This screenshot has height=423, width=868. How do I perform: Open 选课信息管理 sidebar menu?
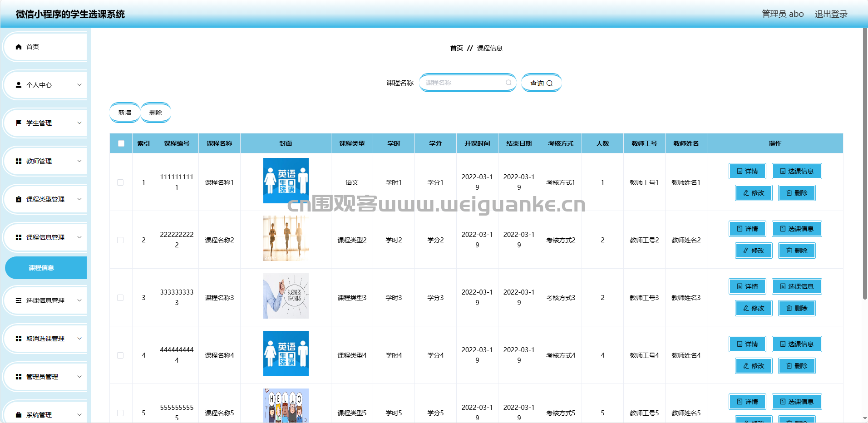[x=45, y=300]
